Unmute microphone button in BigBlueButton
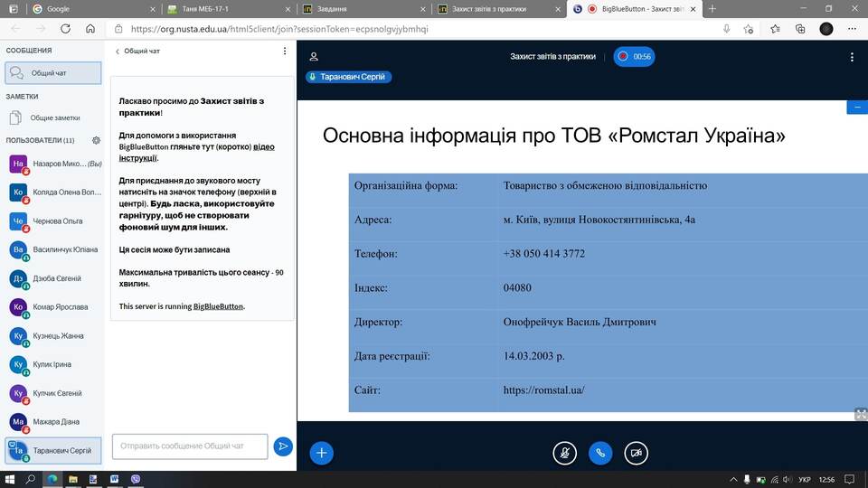Screen dimensions: 868x488 point(564,453)
